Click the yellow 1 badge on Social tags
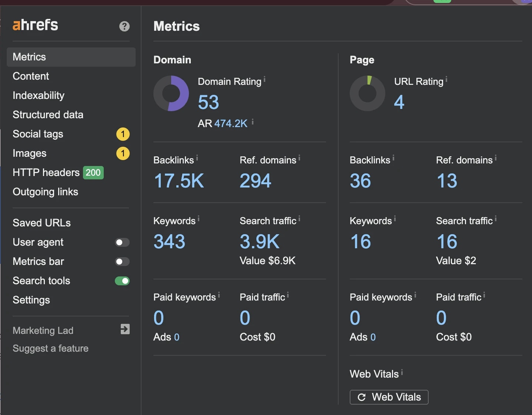Image resolution: width=532 pixels, height=415 pixels. click(x=123, y=134)
